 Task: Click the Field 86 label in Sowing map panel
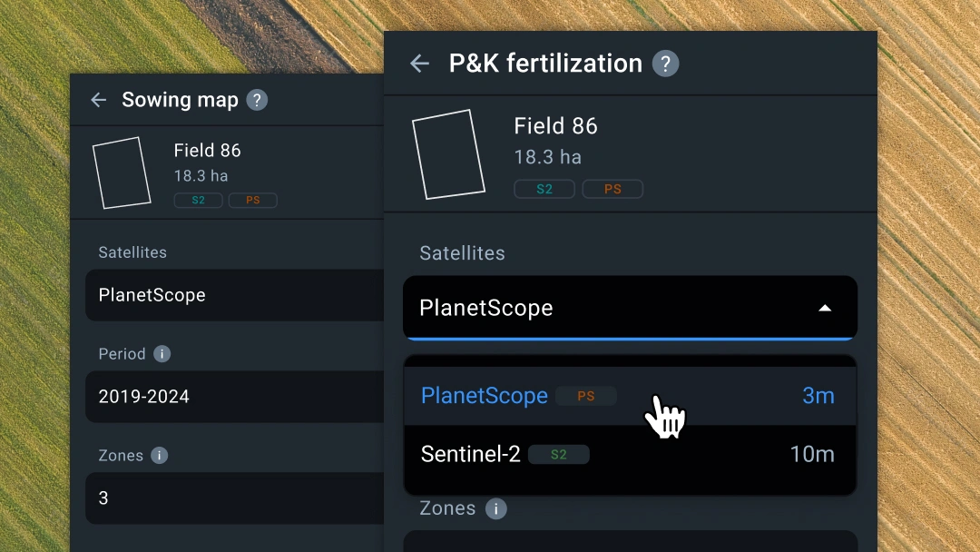(208, 150)
